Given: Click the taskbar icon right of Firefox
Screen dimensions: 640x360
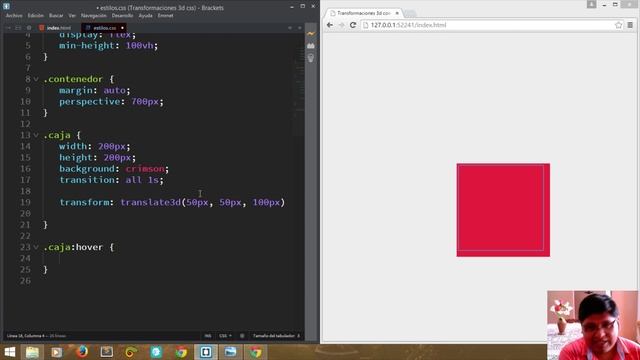Looking at the screenshot, I should [107, 352].
